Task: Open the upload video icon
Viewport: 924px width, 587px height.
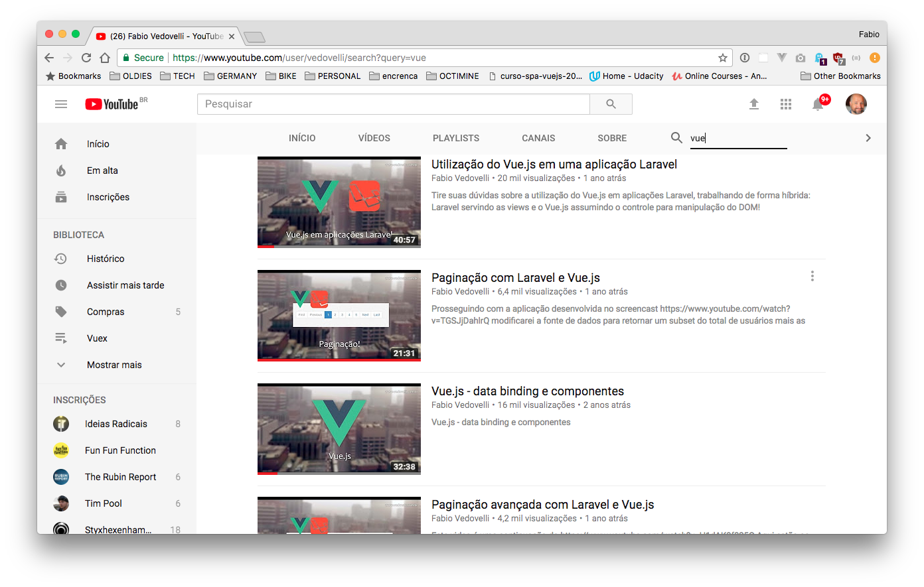Action: pos(754,104)
